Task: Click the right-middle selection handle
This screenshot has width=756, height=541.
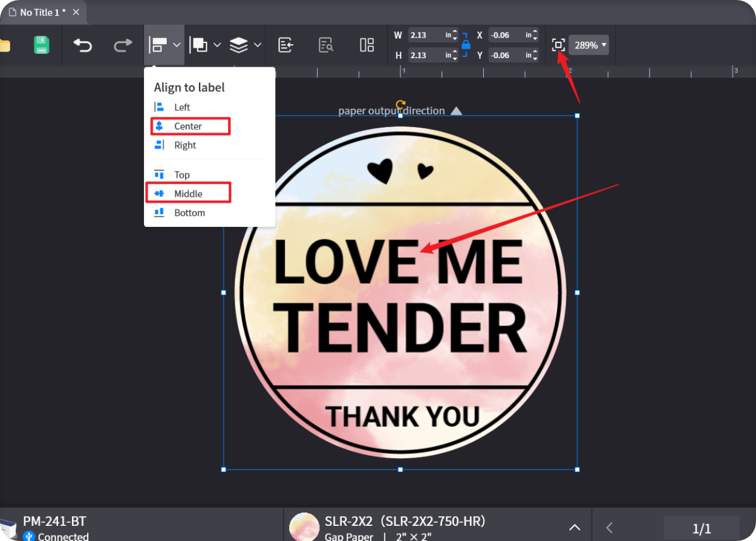Action: (x=577, y=292)
